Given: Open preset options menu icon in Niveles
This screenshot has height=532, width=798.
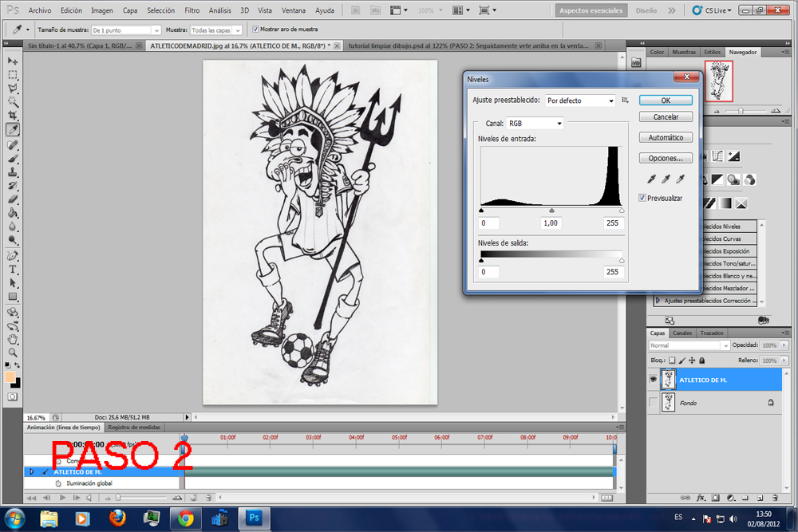Looking at the screenshot, I should (x=626, y=100).
